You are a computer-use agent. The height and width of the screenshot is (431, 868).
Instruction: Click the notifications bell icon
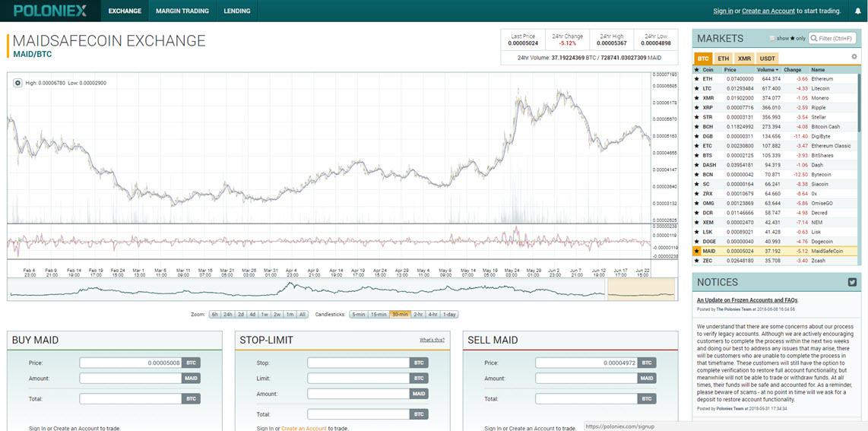click(857, 11)
